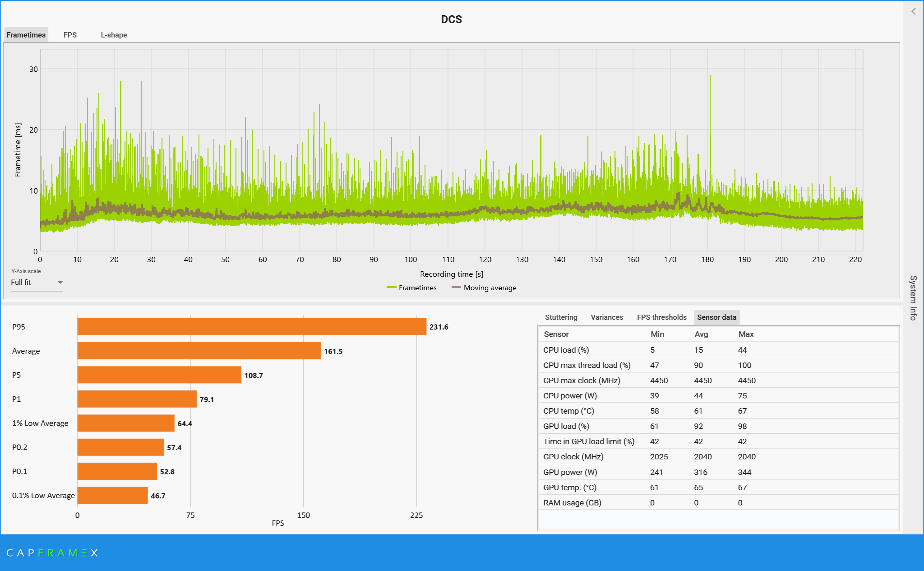
Task: Click the GPU load average value 92
Action: pos(698,426)
